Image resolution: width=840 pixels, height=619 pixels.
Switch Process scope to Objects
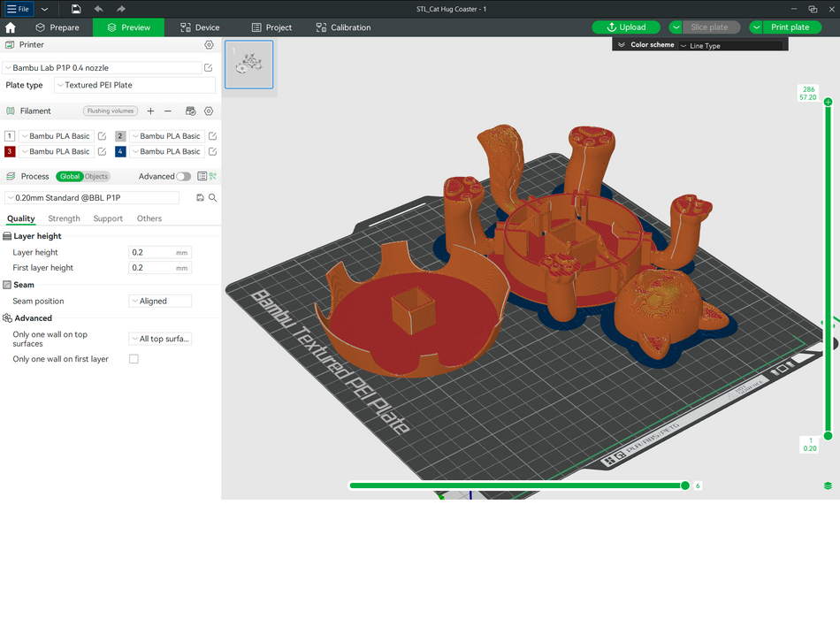pyautogui.click(x=96, y=177)
